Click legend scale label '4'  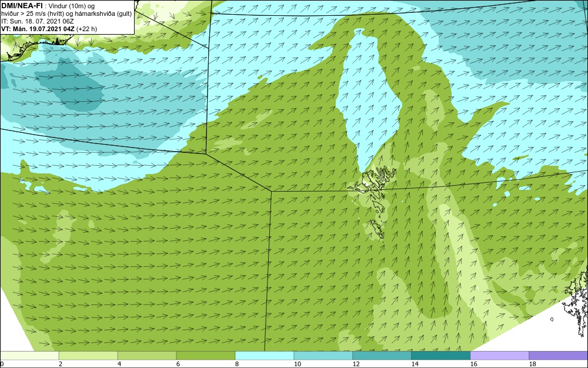[119, 364]
